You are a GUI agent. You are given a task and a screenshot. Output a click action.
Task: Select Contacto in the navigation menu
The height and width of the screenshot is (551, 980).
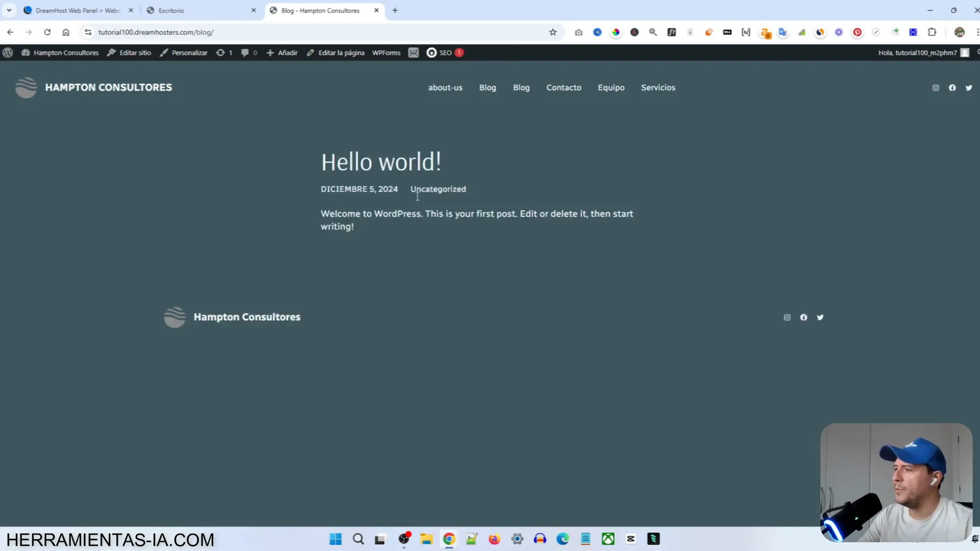(x=563, y=88)
